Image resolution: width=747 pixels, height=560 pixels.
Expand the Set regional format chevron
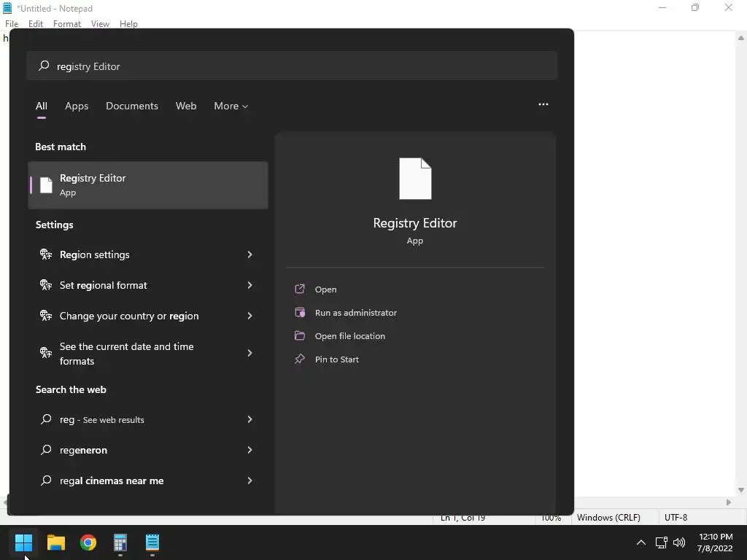pyautogui.click(x=249, y=285)
